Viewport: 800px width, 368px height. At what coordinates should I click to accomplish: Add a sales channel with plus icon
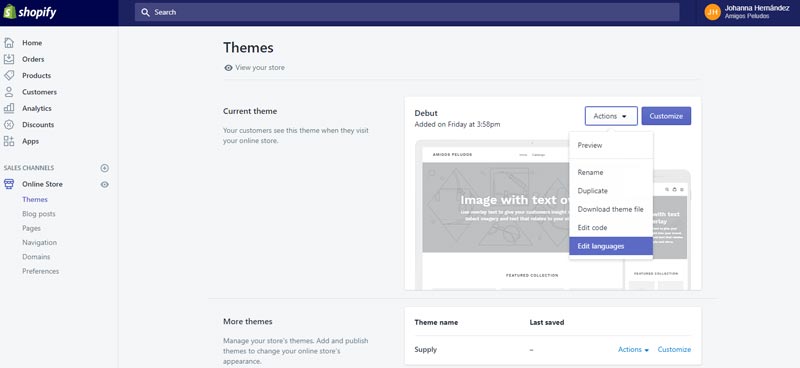point(105,168)
